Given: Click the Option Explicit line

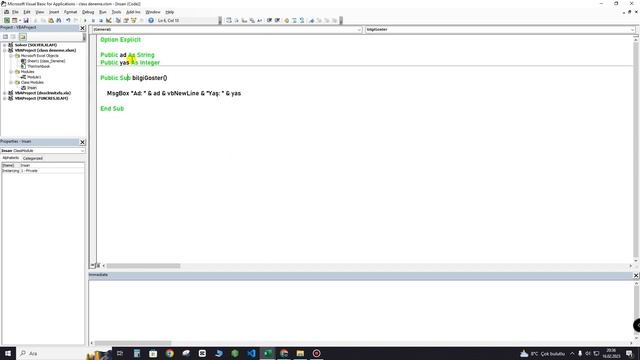Looking at the screenshot, I should point(120,40).
